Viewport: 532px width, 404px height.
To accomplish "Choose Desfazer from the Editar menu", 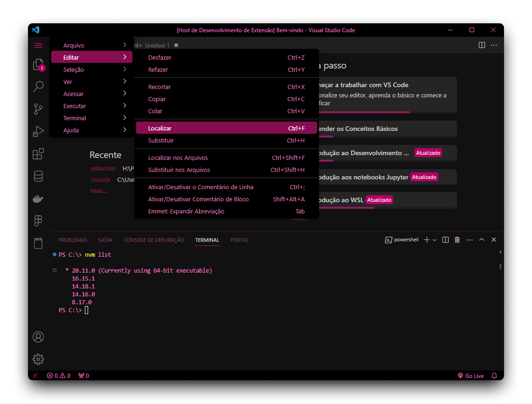I will [x=226, y=57].
